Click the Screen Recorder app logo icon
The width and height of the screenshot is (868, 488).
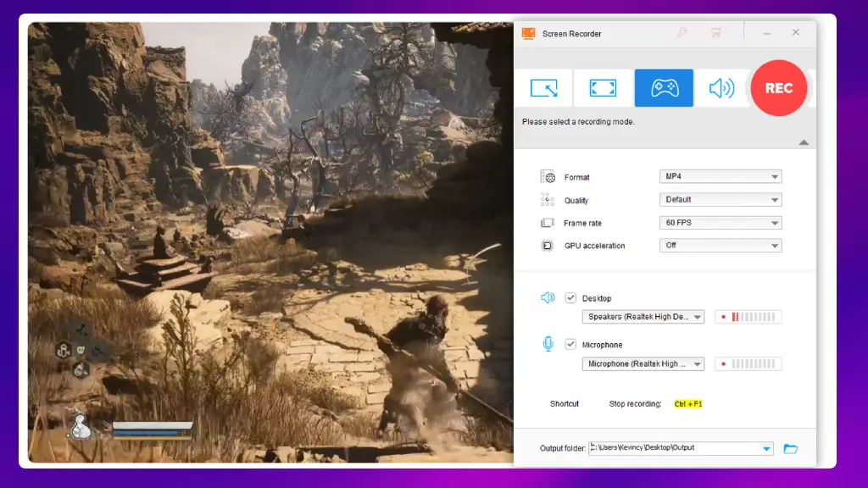(529, 34)
